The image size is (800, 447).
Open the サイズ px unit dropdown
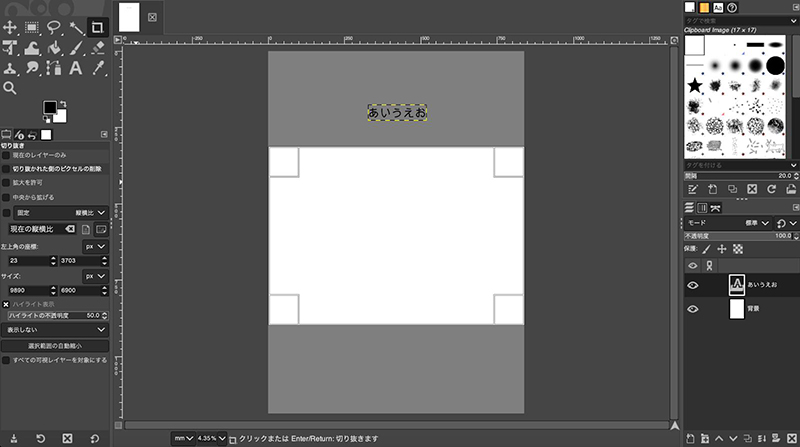95,276
